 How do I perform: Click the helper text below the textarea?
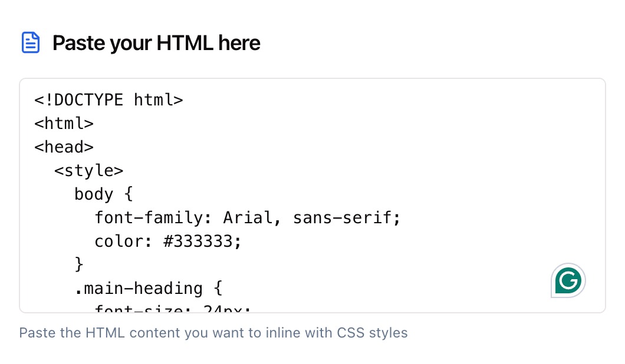pyautogui.click(x=213, y=333)
